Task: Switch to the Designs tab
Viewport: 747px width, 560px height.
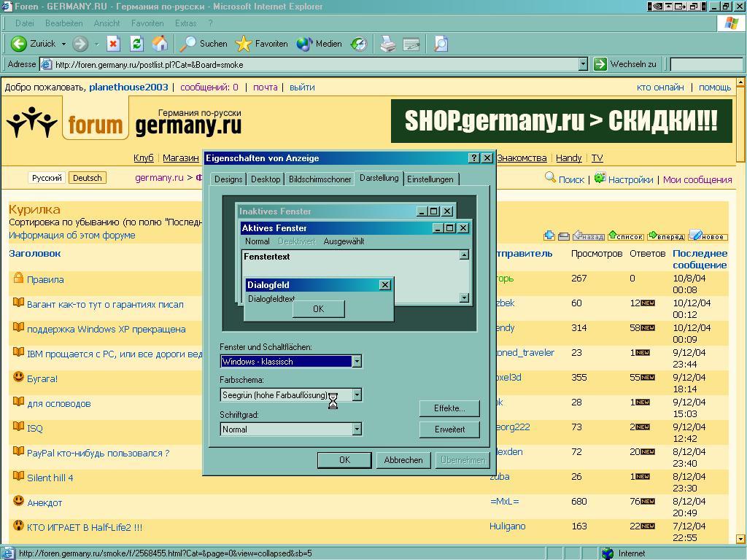Action: (228, 179)
